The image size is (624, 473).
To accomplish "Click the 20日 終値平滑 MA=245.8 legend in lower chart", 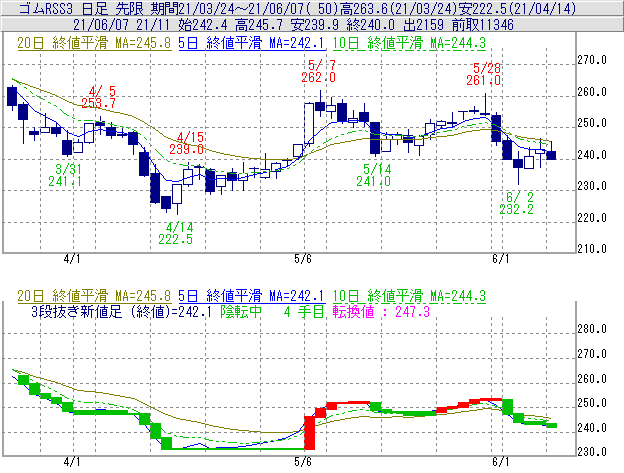I will pyautogui.click(x=94, y=296).
